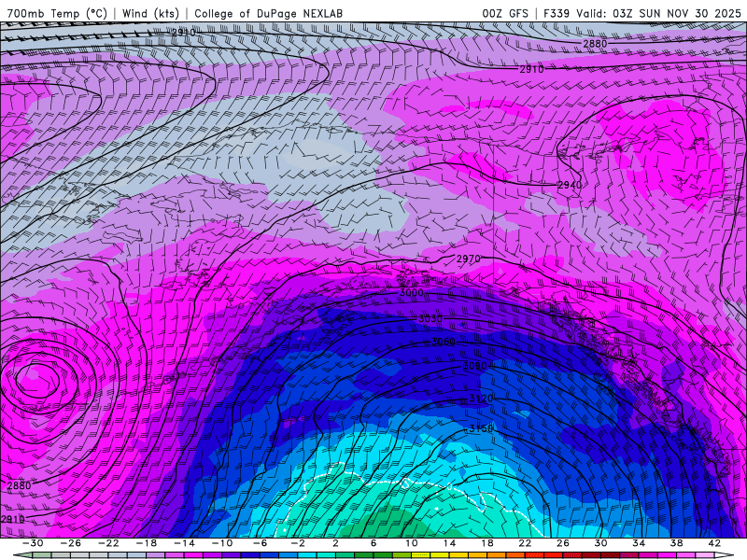Select the "00Z GFS" model run label
The height and width of the screenshot is (560, 747).
point(505,13)
